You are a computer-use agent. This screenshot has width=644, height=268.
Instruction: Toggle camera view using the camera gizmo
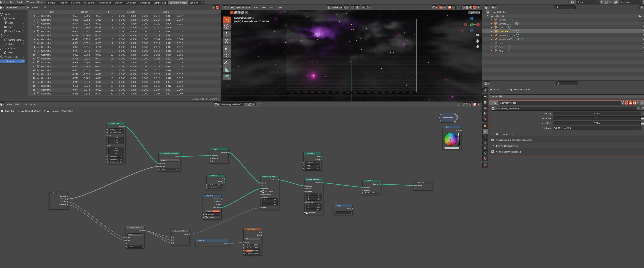(477, 47)
